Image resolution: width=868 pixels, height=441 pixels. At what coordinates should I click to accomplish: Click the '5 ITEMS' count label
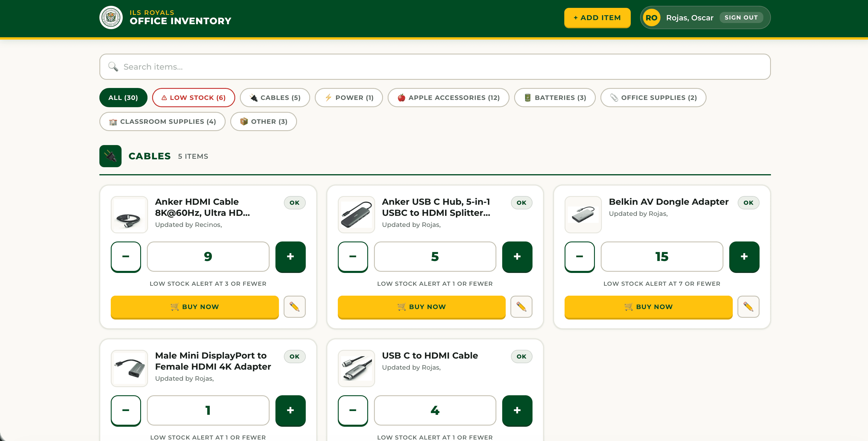pyautogui.click(x=193, y=156)
